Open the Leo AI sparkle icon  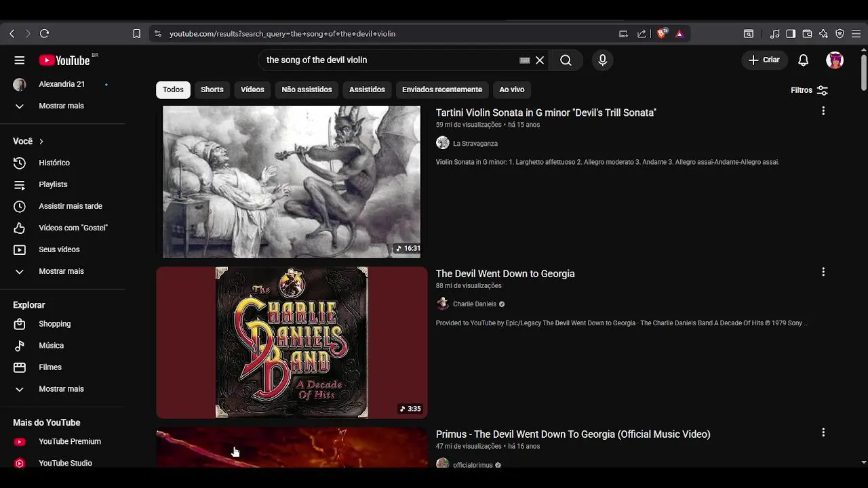(x=823, y=33)
